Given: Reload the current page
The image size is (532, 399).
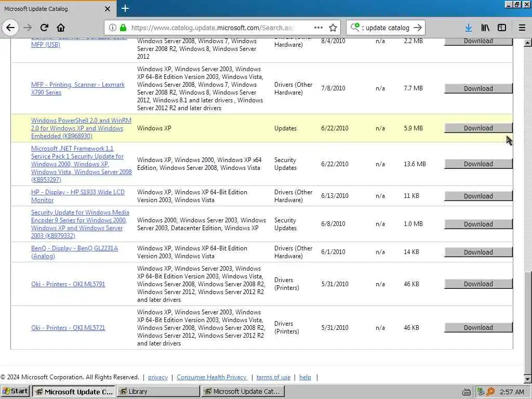Looking at the screenshot, I should pos(45,28).
